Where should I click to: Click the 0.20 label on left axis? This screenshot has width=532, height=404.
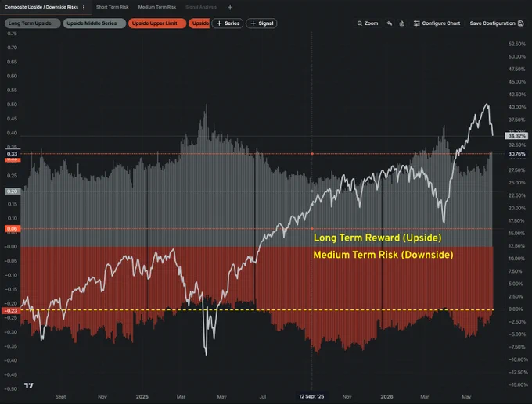tap(13, 191)
